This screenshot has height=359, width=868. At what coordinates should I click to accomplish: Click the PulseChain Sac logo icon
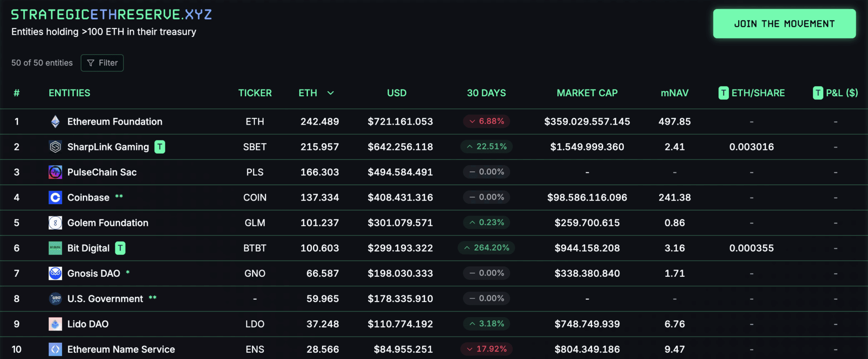[55, 172]
